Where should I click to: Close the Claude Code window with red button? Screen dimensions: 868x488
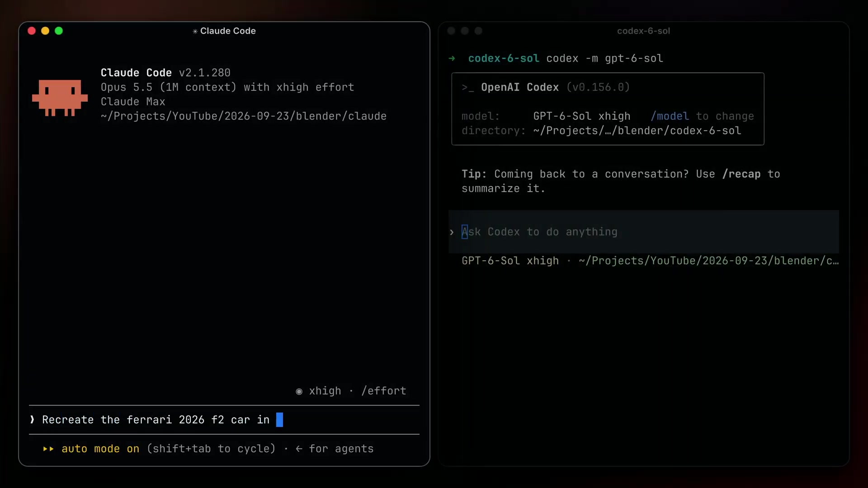tap(32, 31)
